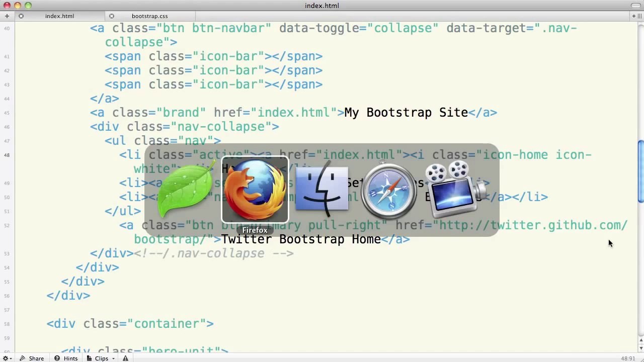Viewport: 644px width, 362px height.
Task: Click the scrollbar up arrow
Action: pos(640,341)
